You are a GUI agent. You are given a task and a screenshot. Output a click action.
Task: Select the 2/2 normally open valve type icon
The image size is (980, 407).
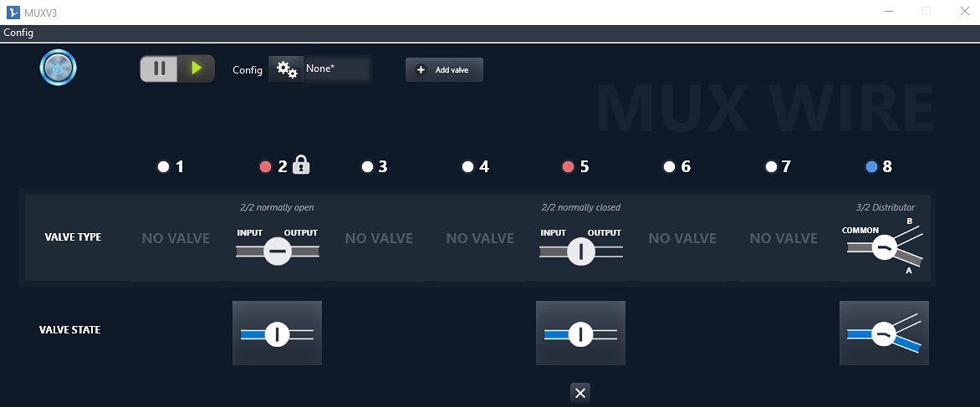coord(277,250)
